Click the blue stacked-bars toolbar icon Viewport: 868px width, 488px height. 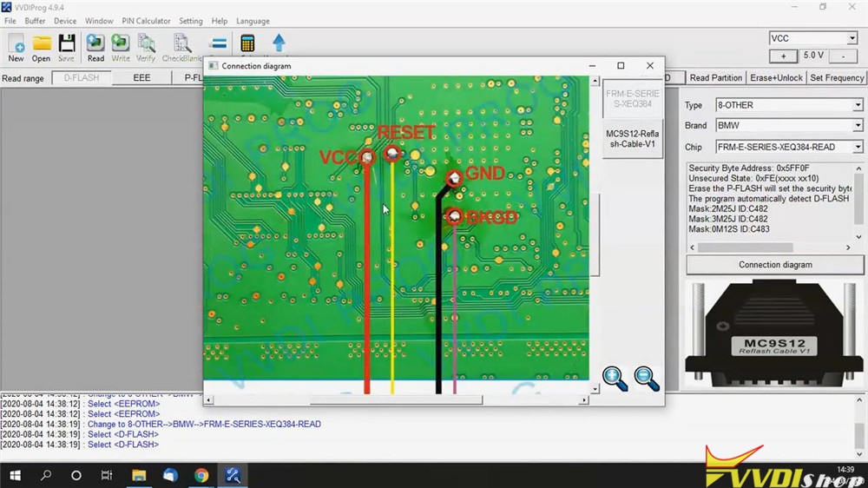point(219,43)
